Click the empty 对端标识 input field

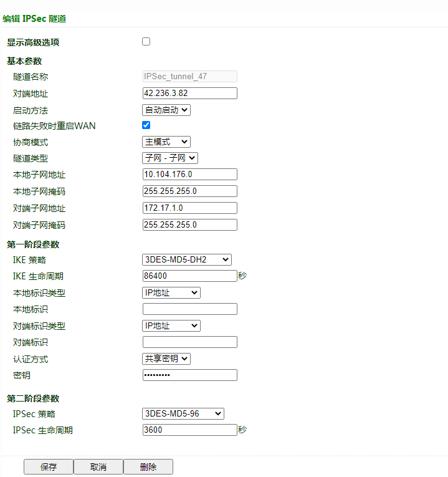tap(189, 342)
